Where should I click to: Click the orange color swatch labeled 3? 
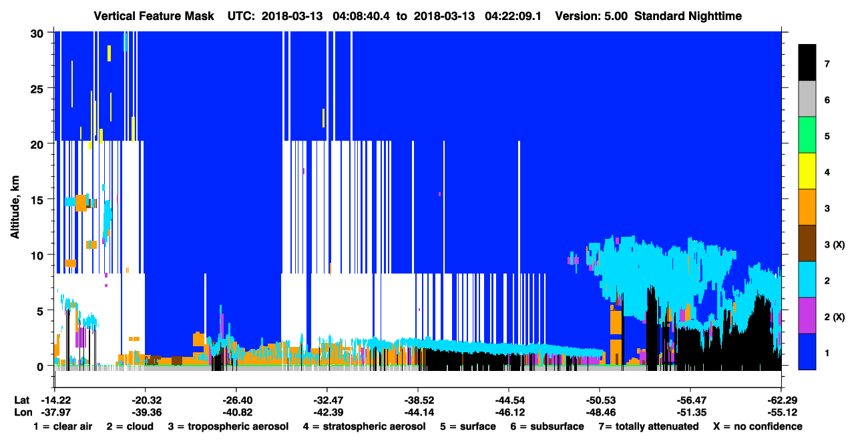click(807, 207)
